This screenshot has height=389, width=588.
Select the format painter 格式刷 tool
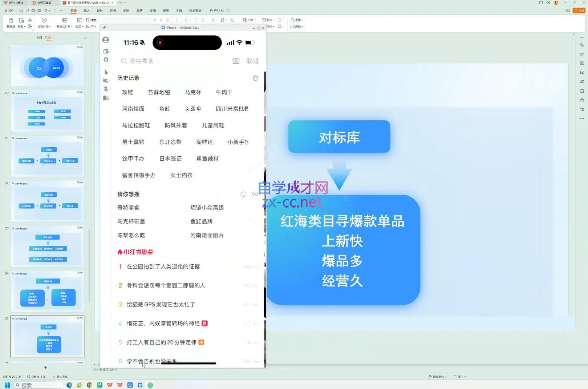click(11, 23)
